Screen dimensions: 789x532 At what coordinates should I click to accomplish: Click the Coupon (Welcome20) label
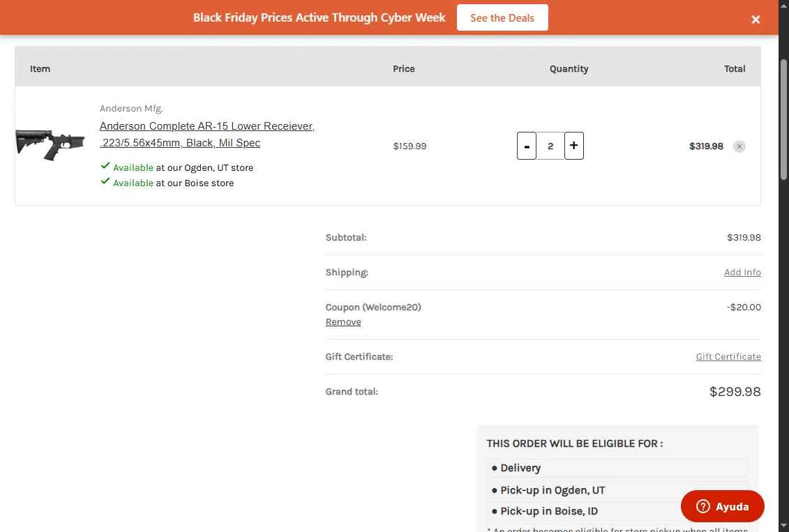click(373, 307)
